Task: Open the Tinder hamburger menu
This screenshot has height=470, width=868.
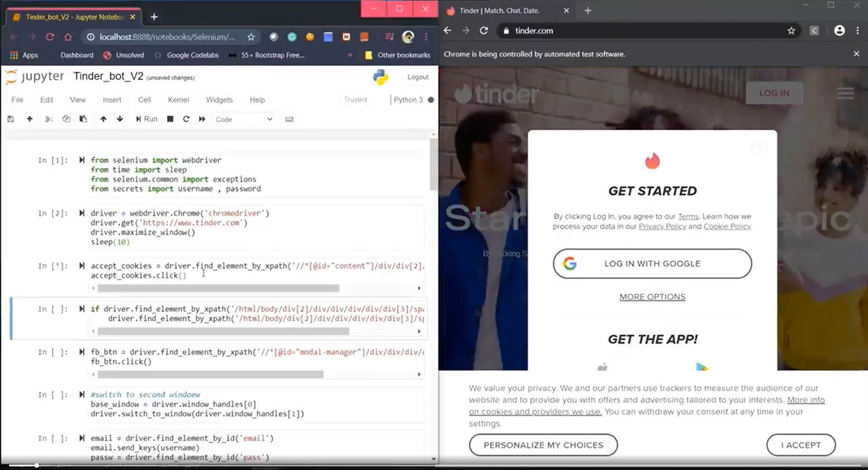Action: coord(845,93)
